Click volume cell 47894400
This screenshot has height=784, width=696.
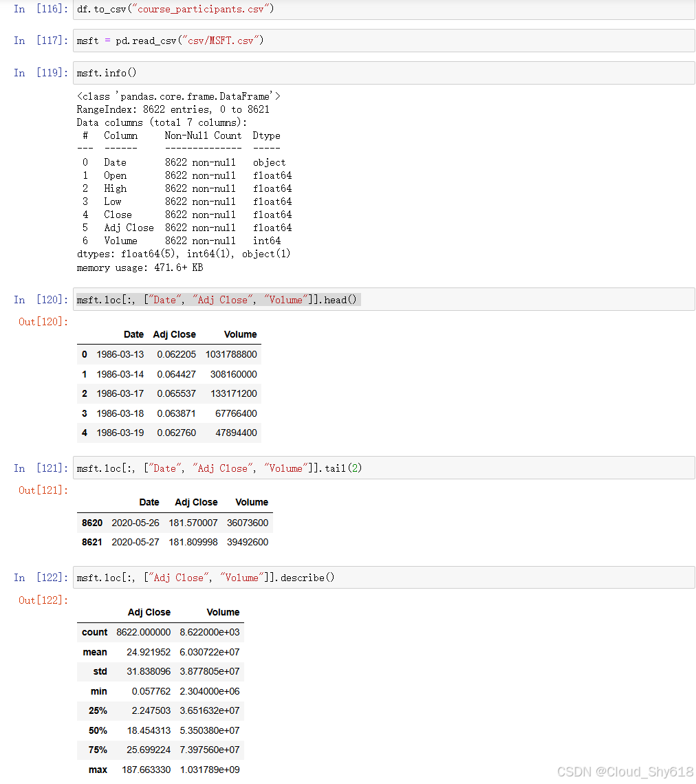click(x=236, y=433)
